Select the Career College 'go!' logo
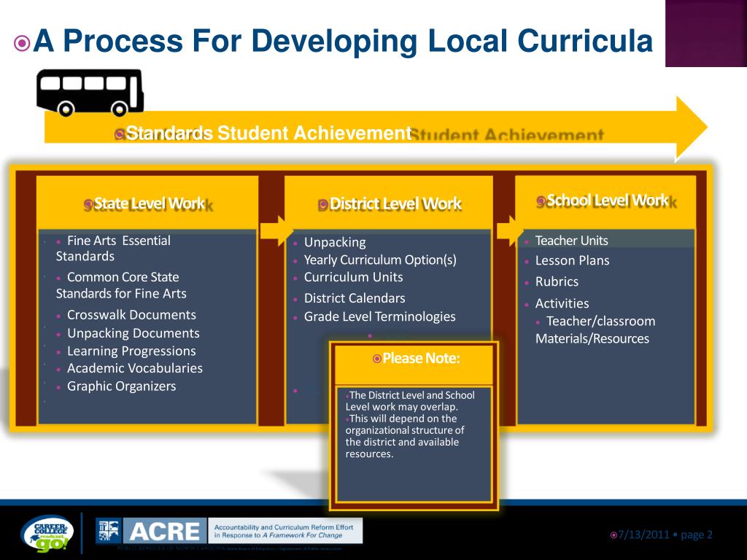The width and height of the screenshot is (747, 560). click(x=47, y=532)
